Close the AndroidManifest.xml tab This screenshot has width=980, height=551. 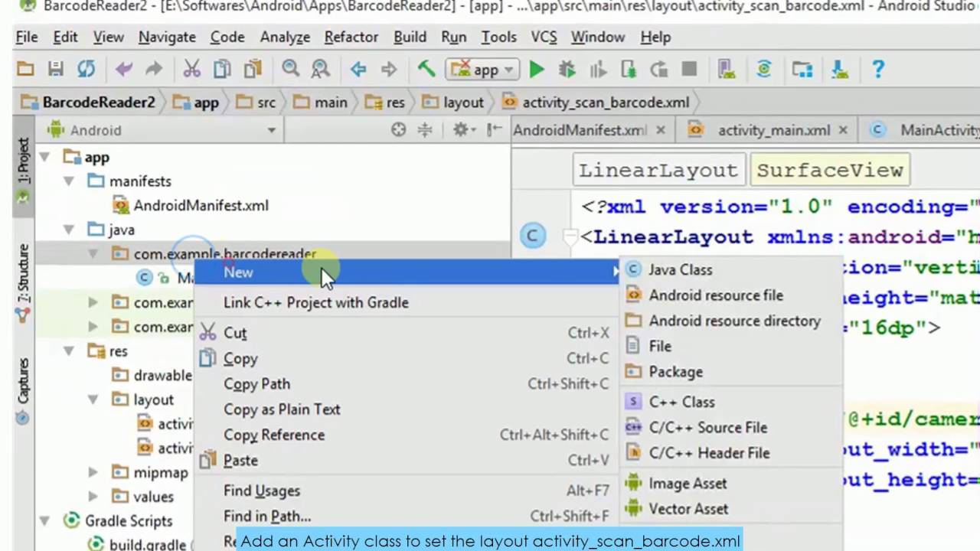pyautogui.click(x=661, y=130)
